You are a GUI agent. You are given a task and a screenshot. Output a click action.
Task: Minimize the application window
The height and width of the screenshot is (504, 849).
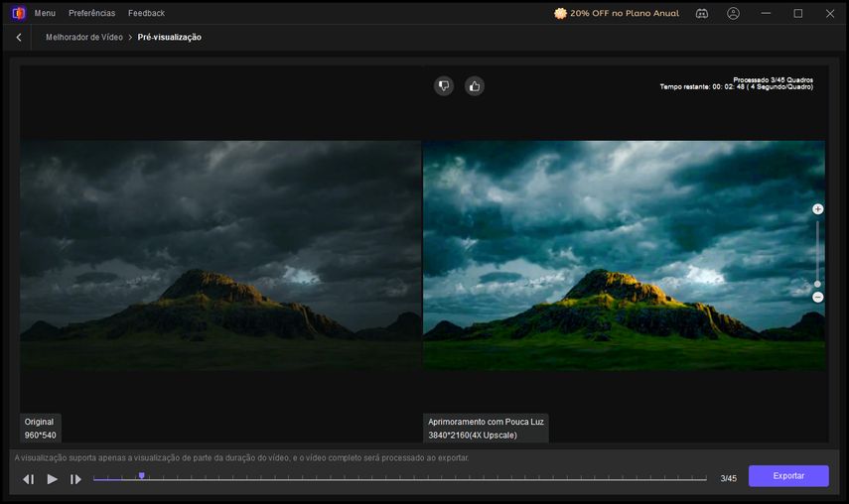(x=766, y=13)
